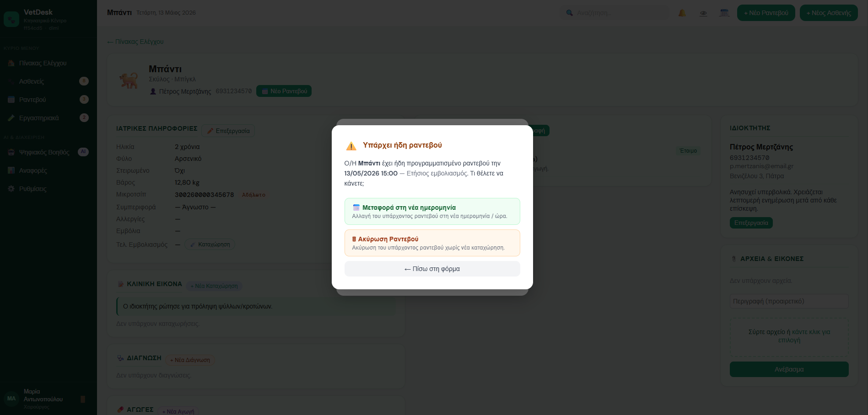Click Καταχώρηση next to Τελ. Εμβολιασμός
868x415 pixels.
210,245
